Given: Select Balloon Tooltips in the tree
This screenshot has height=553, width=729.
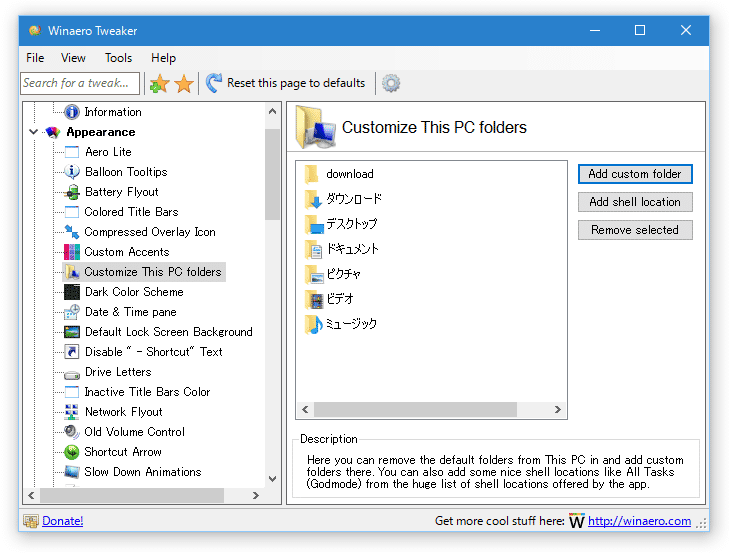Looking at the screenshot, I should [x=126, y=172].
